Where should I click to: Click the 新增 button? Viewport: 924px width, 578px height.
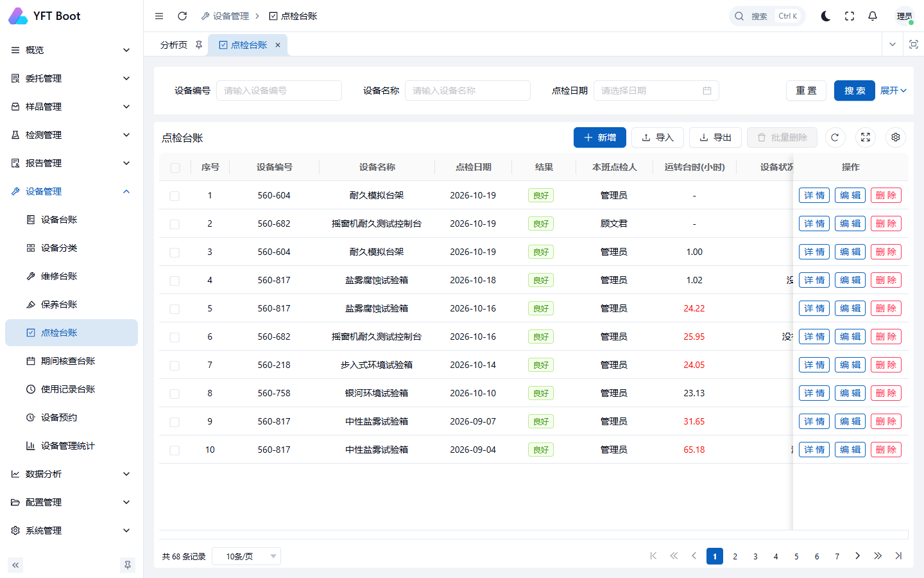pyautogui.click(x=600, y=137)
